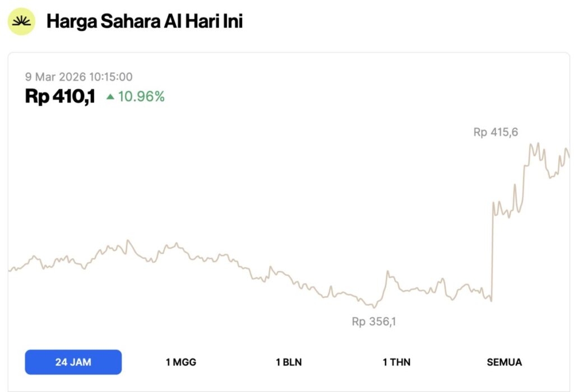Click the chart line's lowest dip
This screenshot has width=574, height=392.
[x=374, y=307]
